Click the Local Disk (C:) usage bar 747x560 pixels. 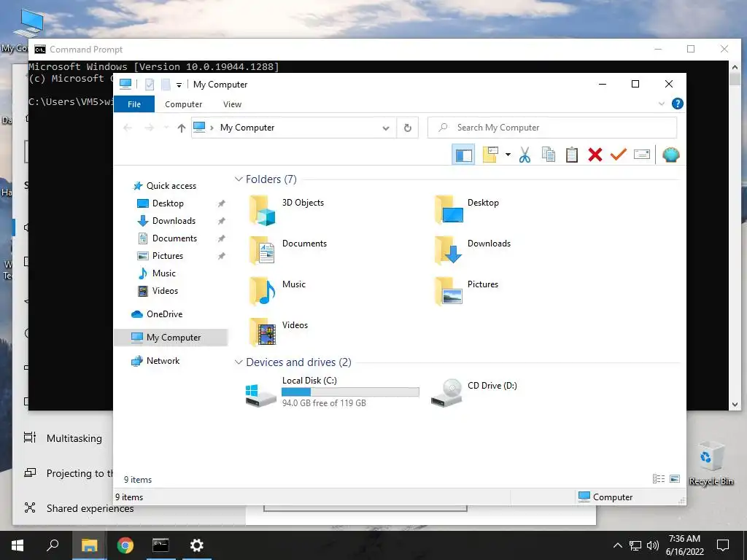[x=350, y=392]
